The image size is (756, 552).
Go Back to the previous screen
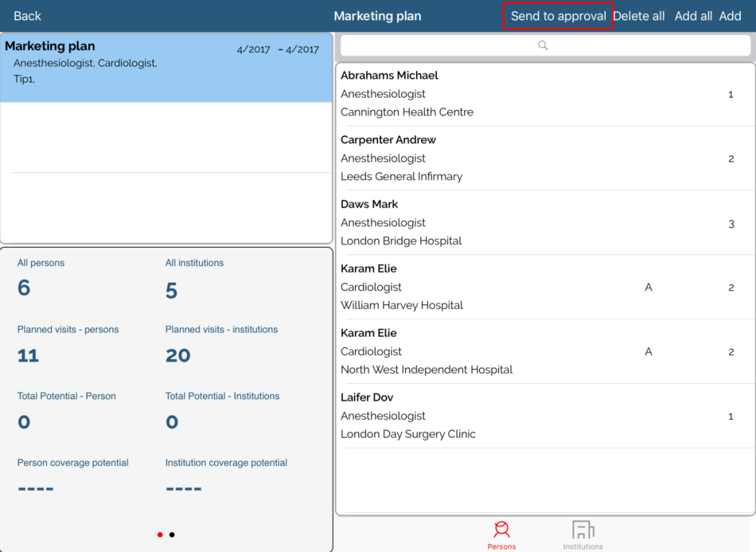(28, 16)
